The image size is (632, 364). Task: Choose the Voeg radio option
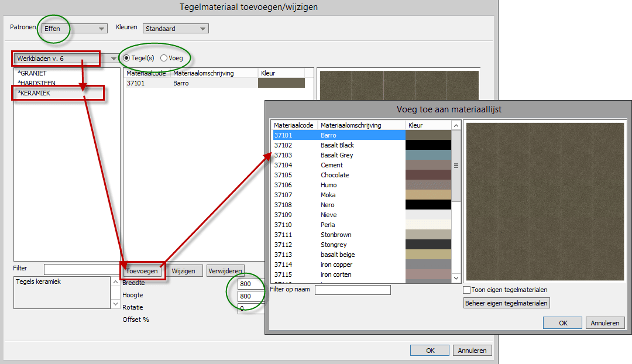coord(164,58)
